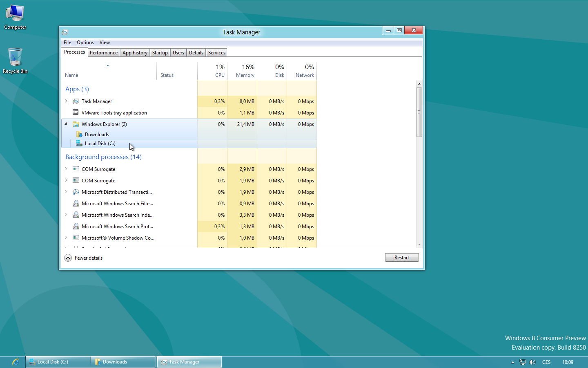Open Local Disk (C:) taskbar button
The width and height of the screenshot is (588, 368).
(58, 362)
